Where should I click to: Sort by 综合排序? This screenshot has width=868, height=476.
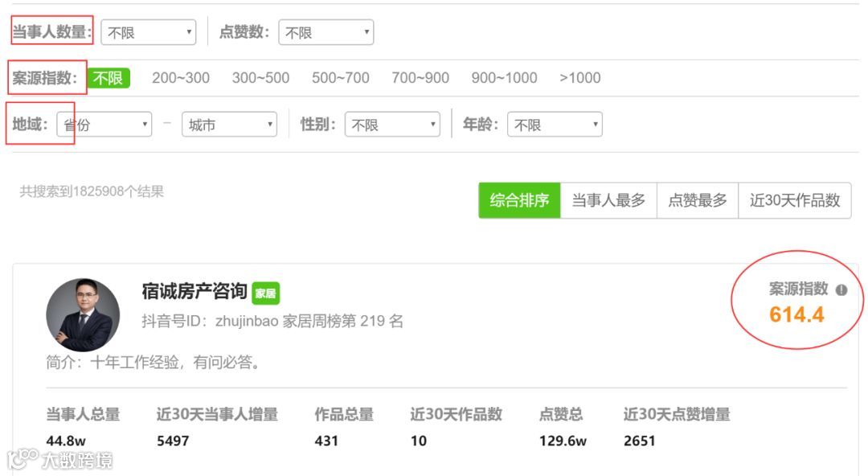[519, 200]
